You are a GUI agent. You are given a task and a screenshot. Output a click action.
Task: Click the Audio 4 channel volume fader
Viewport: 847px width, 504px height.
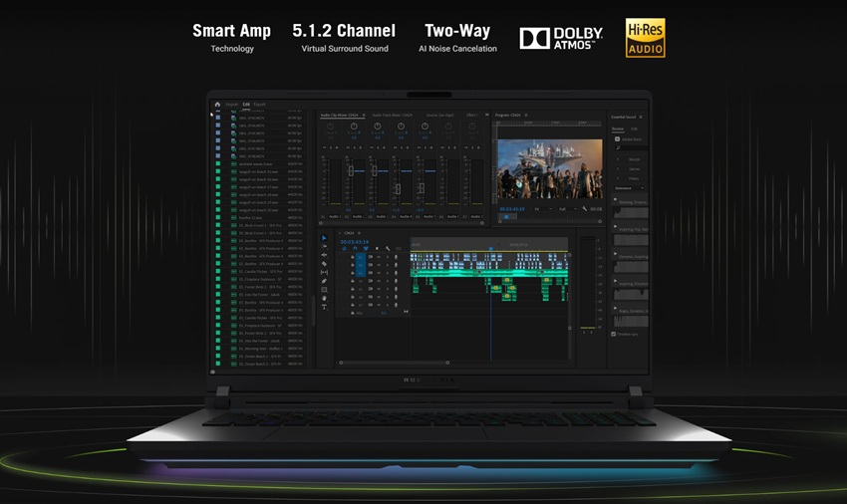(x=399, y=189)
